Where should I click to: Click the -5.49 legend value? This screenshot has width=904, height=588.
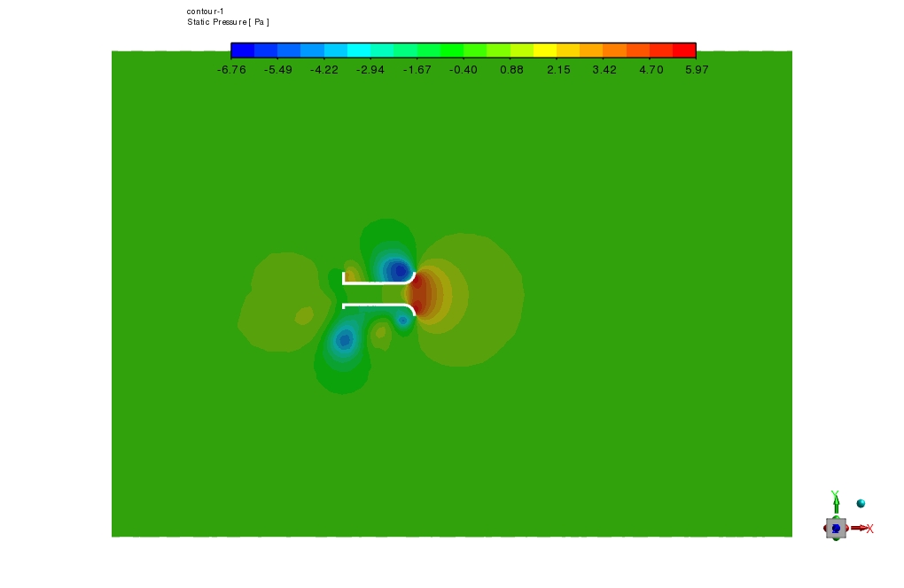coord(278,70)
